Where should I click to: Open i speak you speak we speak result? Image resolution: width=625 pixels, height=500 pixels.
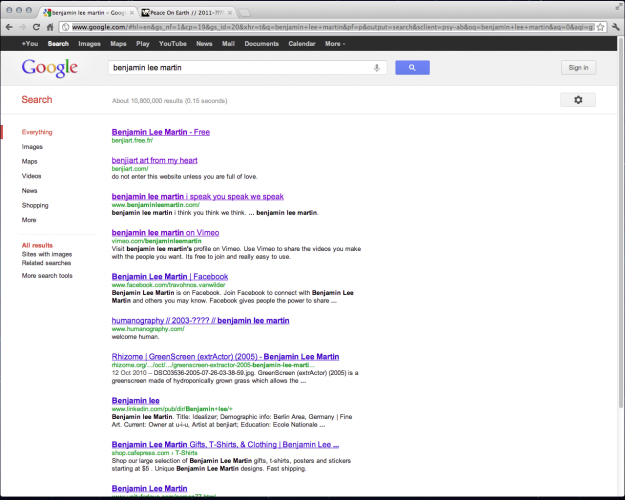(x=198, y=197)
